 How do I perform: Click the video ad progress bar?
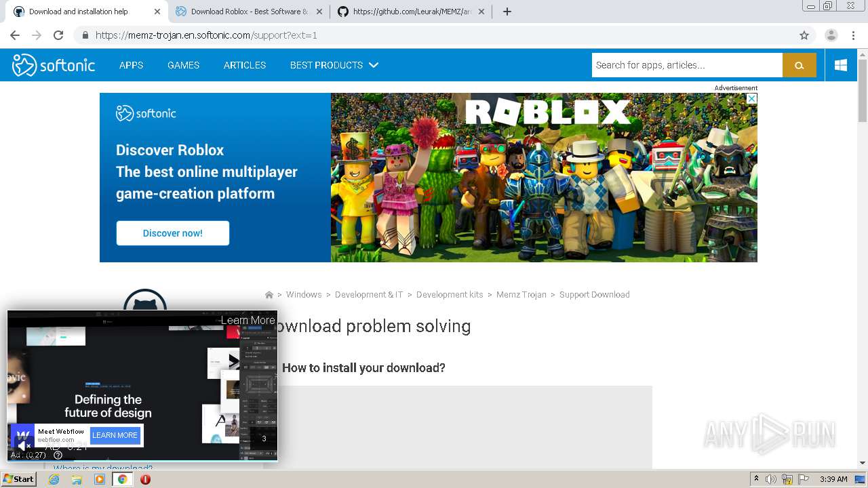(142, 461)
